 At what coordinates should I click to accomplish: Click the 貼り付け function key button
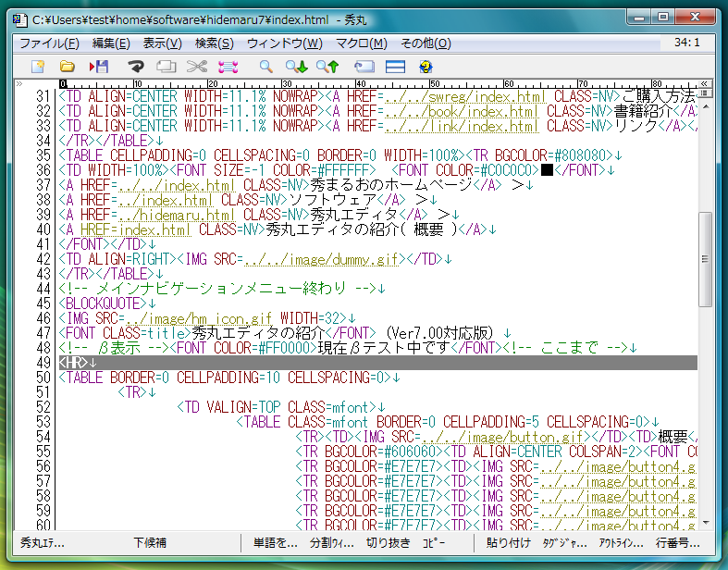coord(509,542)
